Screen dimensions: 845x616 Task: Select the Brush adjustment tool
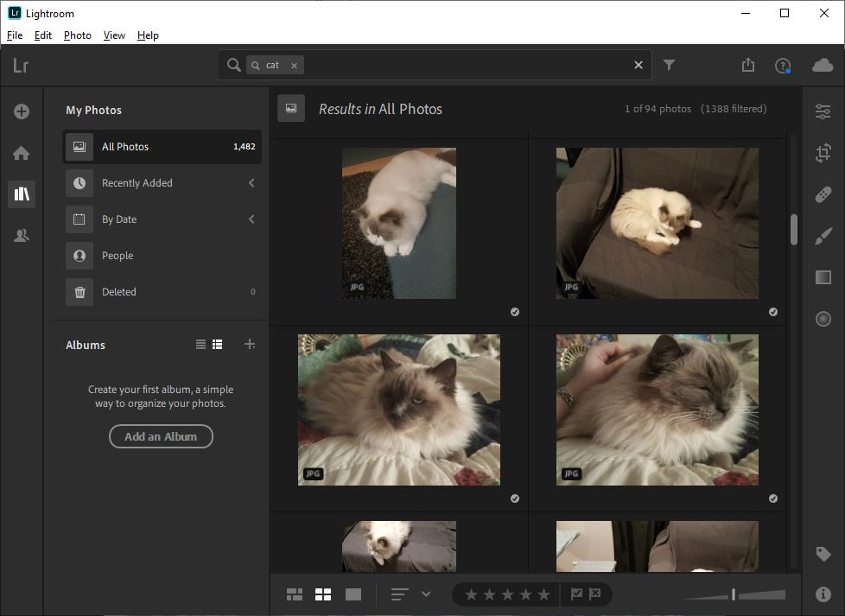pyautogui.click(x=823, y=236)
